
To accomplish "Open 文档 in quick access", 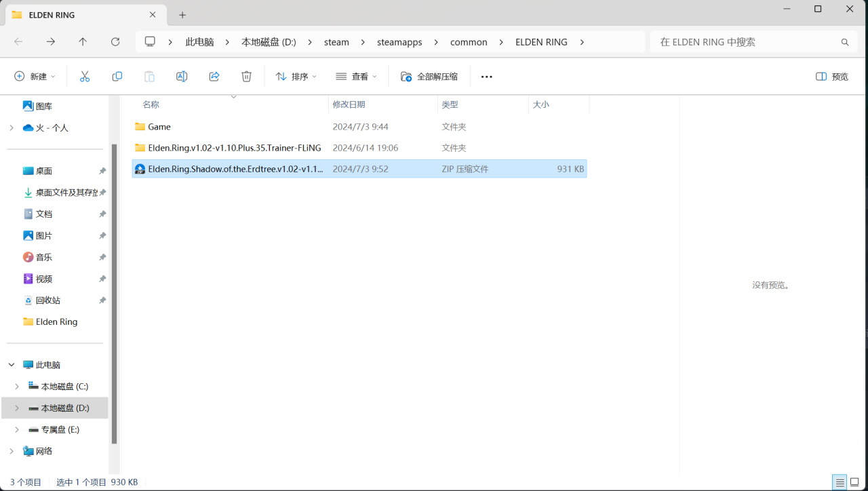I will (43, 214).
